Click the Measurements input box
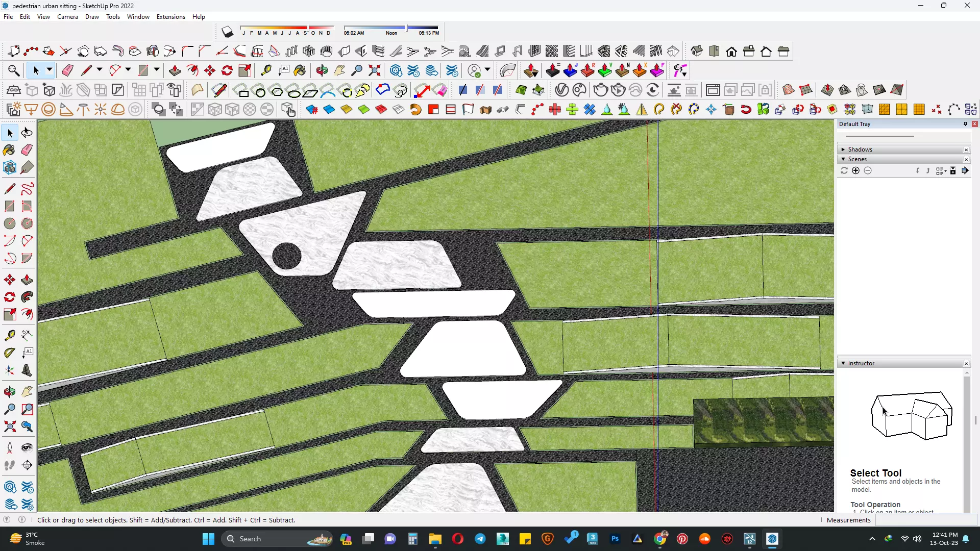This screenshot has height=551, width=980. (x=925, y=520)
